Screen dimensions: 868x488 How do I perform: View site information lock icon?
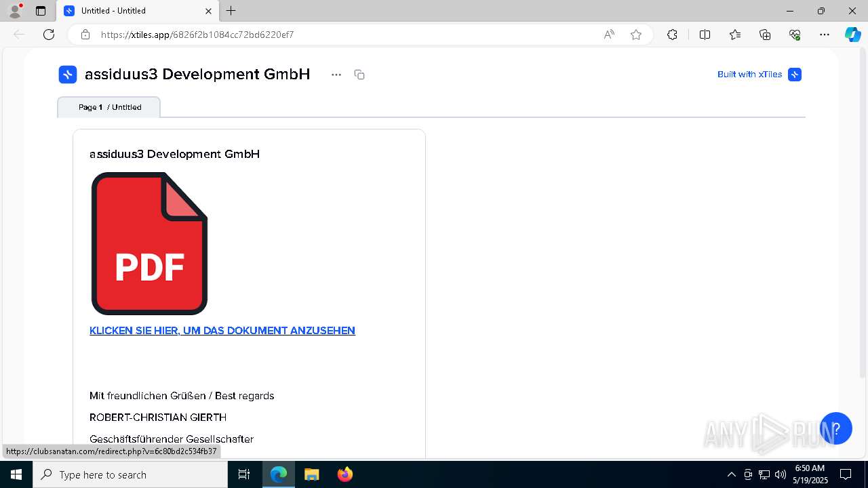[85, 35]
